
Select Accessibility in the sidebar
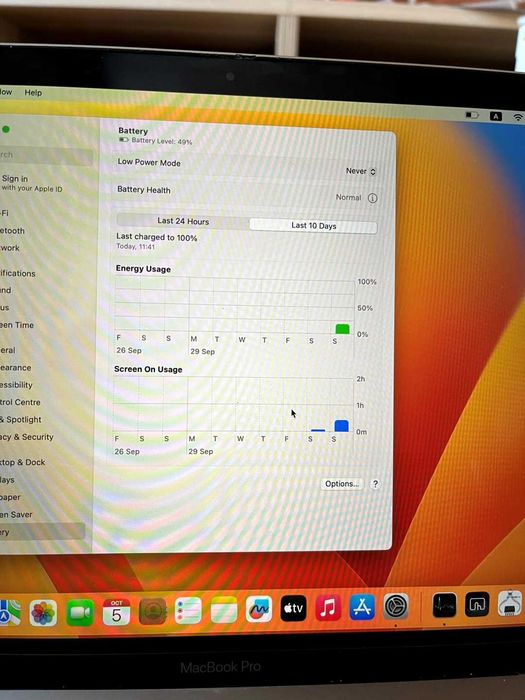[x=17, y=385]
